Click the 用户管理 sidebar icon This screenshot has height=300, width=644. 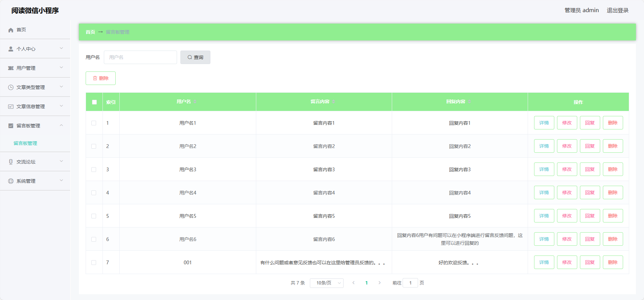click(11, 68)
